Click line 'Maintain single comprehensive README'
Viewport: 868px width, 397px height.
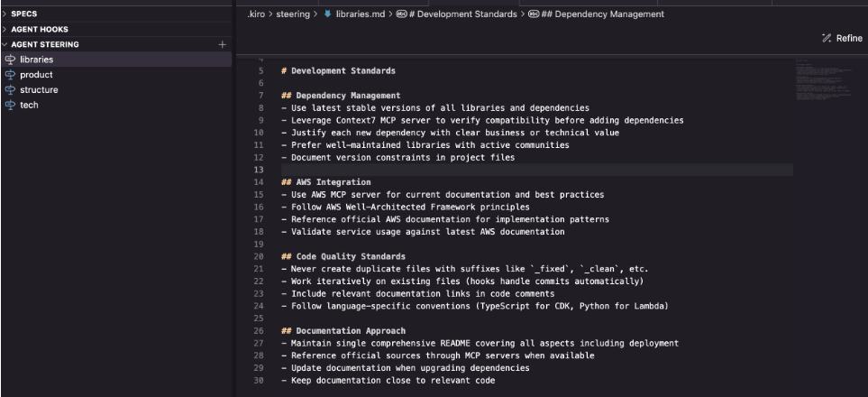480,343
